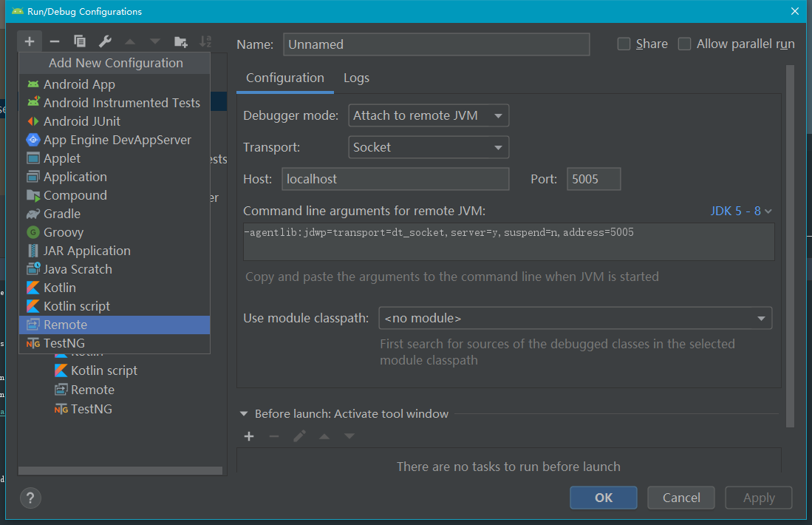Click the Add New Configuration plus icon
The width and height of the screenshot is (812, 525).
pyautogui.click(x=30, y=41)
